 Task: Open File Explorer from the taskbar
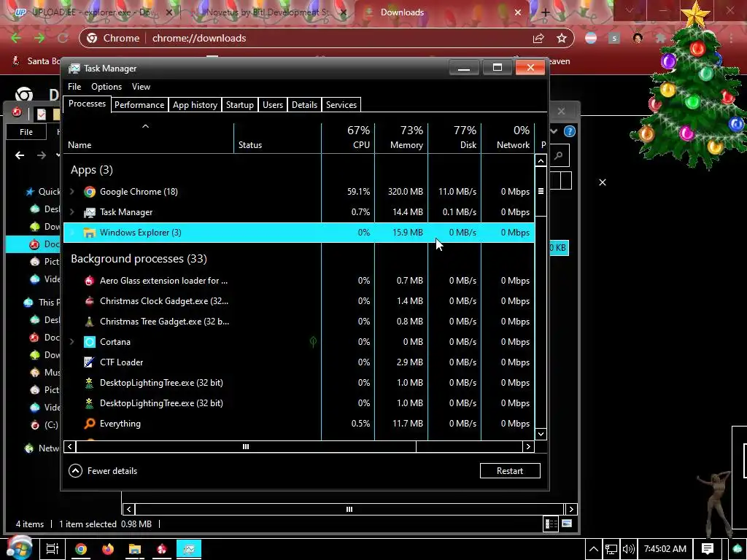135,549
